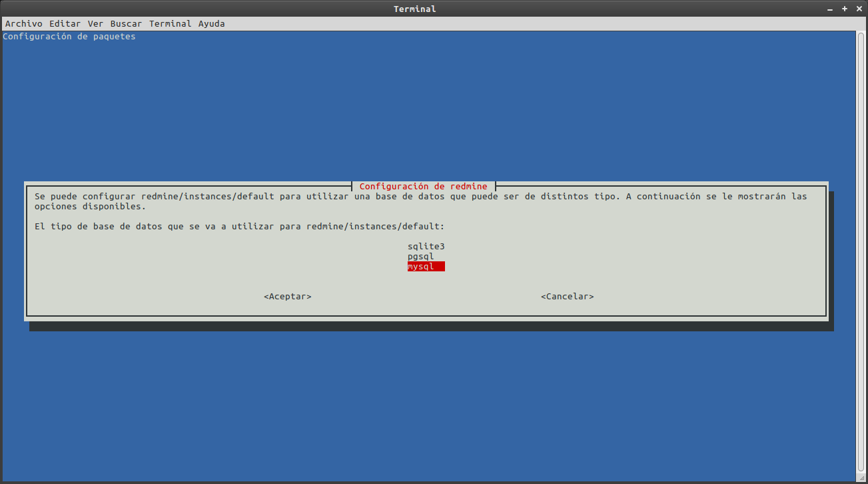This screenshot has width=868, height=484.
Task: Open the Ver menu
Action: pos(95,23)
